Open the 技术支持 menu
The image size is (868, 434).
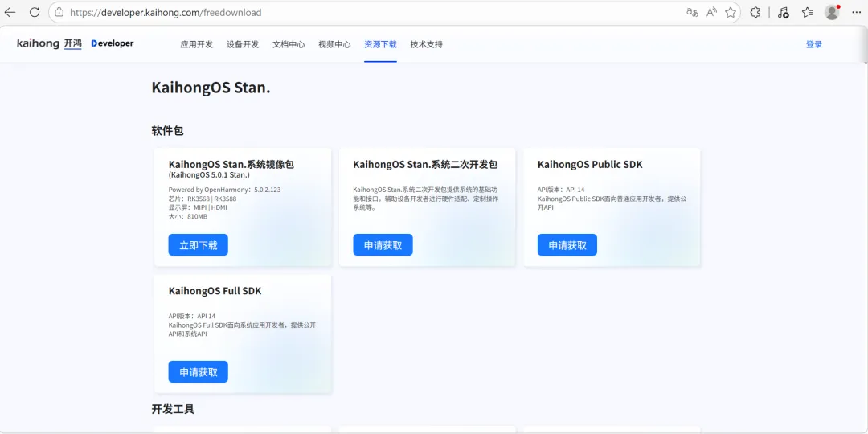click(x=426, y=45)
